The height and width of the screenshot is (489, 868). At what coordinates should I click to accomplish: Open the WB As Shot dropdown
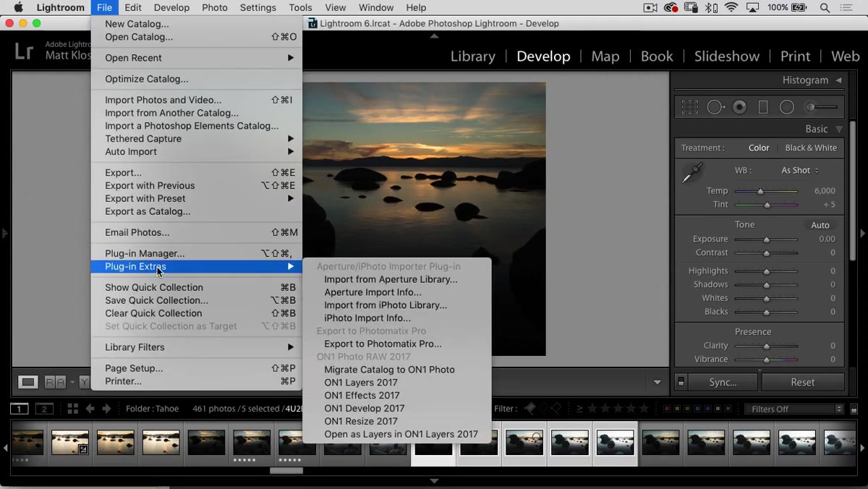click(x=800, y=170)
